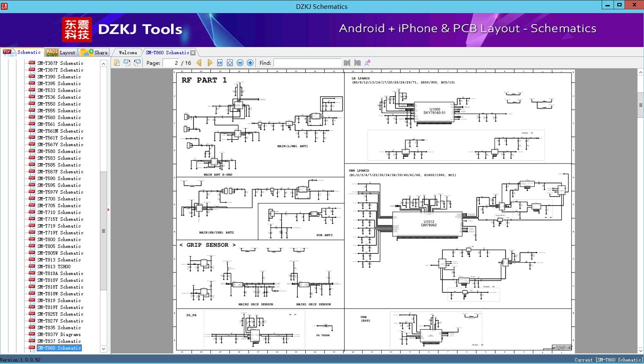Select SM-T567V Schematic entry
The height and width of the screenshot is (364, 644).
click(60, 144)
